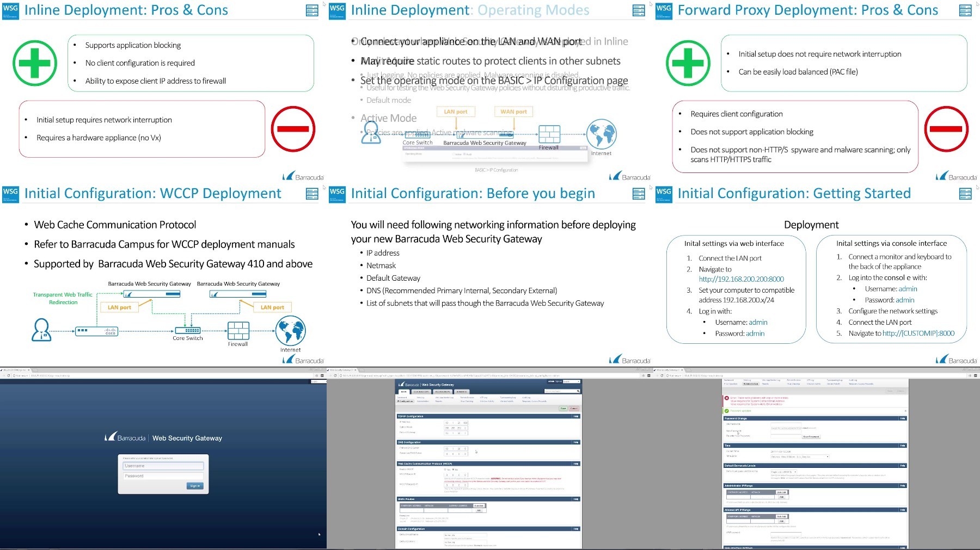Click Save Password button on Administration page
This screenshot has height=550, width=980.
(811, 437)
